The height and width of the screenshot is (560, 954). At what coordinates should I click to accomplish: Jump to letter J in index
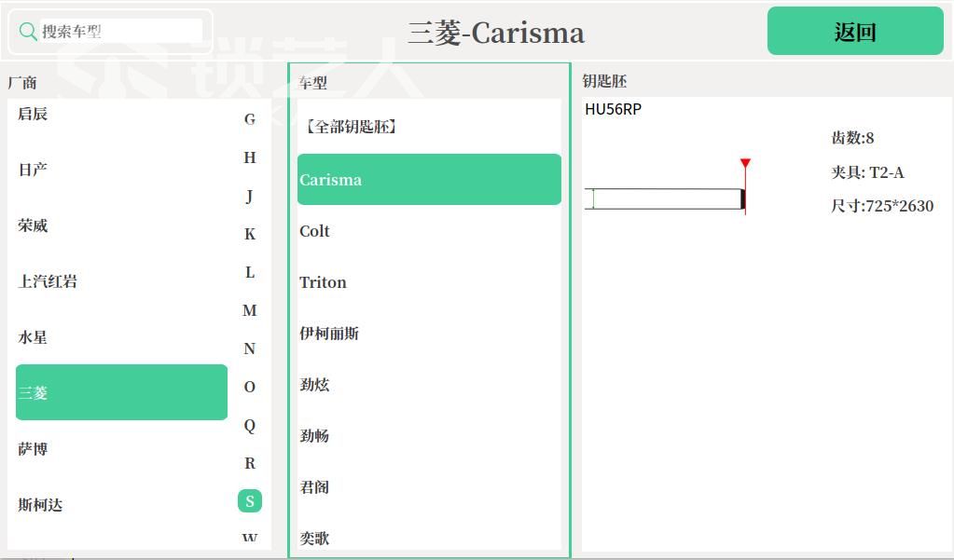point(249,196)
